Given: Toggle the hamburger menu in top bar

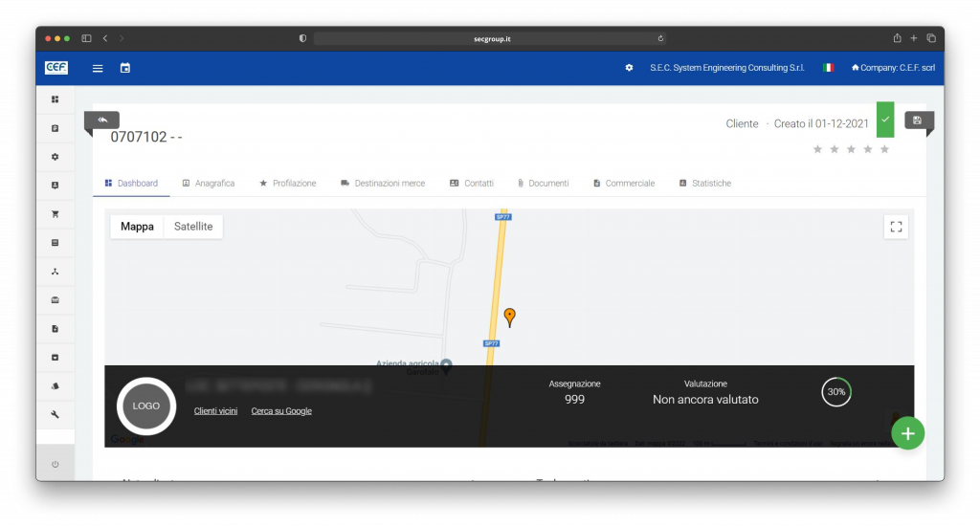Looking at the screenshot, I should (98, 68).
